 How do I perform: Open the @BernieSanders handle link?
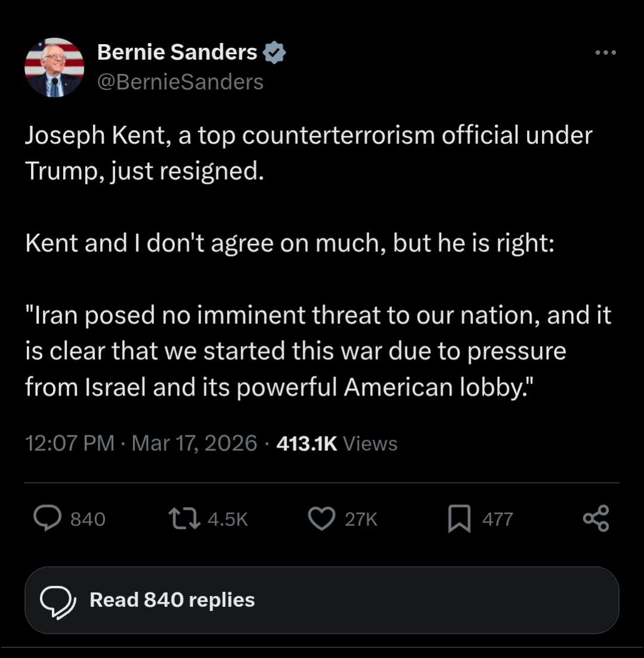(x=180, y=82)
